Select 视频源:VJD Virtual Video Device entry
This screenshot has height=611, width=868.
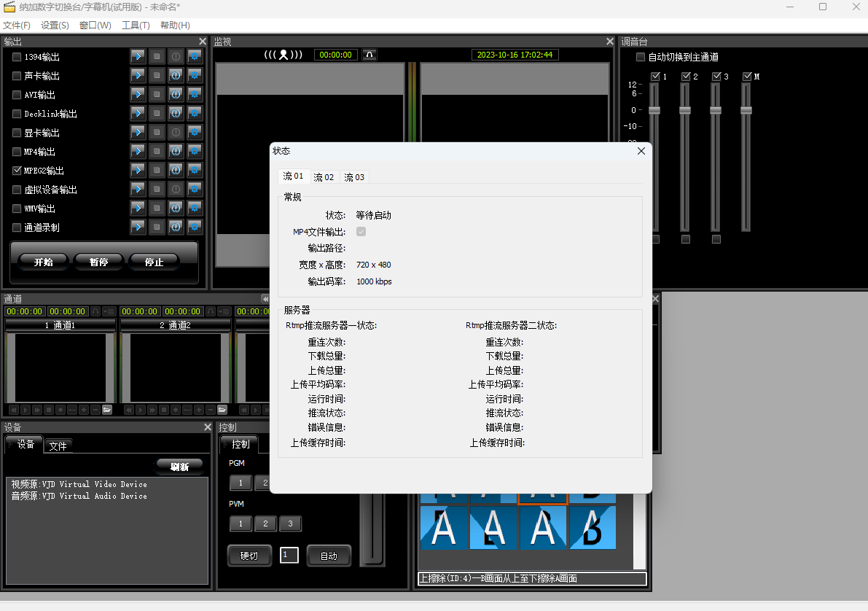pyautogui.click(x=79, y=484)
